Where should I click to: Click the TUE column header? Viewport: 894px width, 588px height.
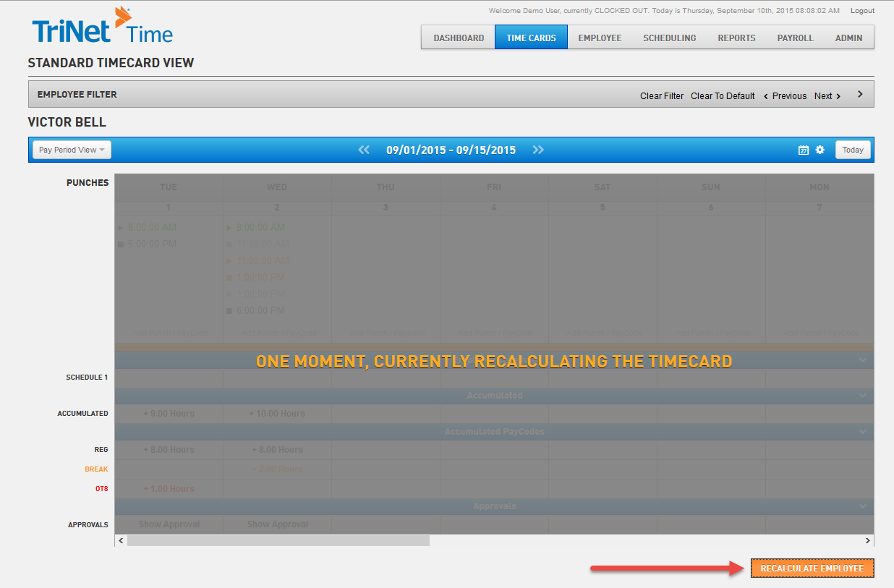click(x=169, y=187)
